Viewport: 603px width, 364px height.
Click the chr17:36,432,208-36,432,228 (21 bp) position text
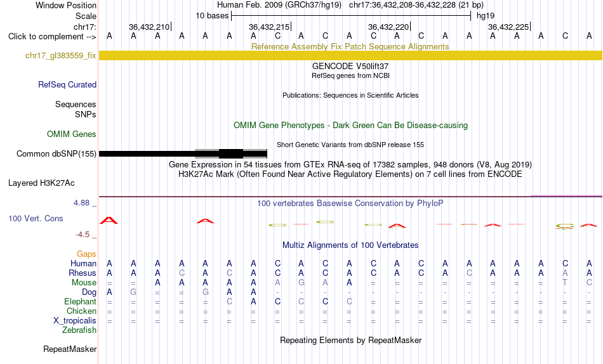(416, 5)
